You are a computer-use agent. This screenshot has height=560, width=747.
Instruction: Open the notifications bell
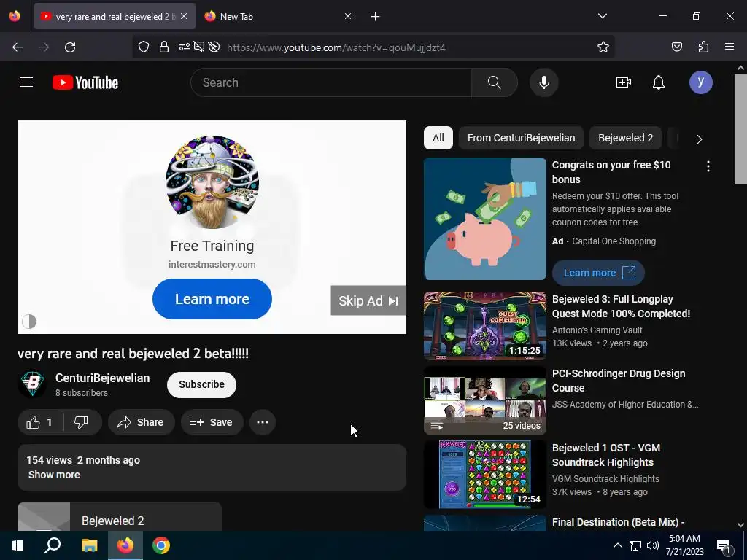[659, 82]
